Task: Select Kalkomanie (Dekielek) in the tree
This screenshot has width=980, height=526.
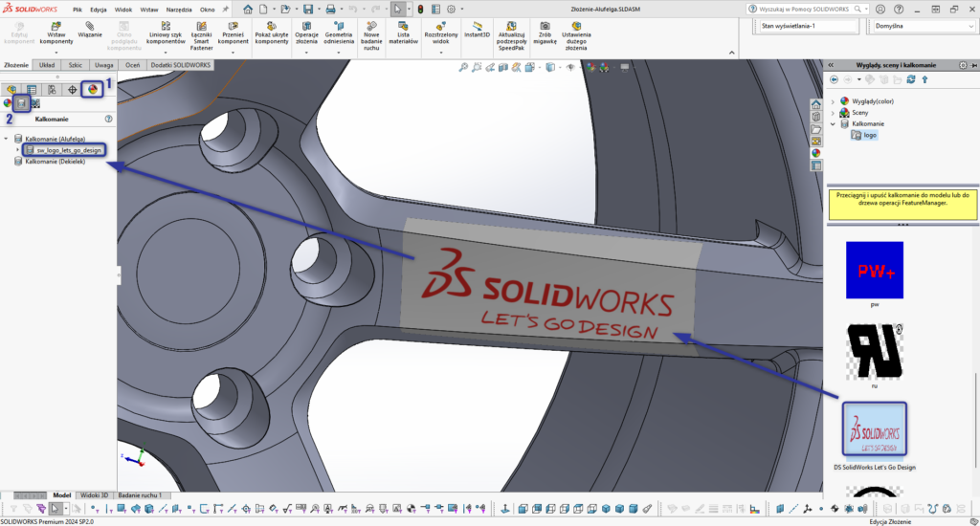Action: point(57,163)
